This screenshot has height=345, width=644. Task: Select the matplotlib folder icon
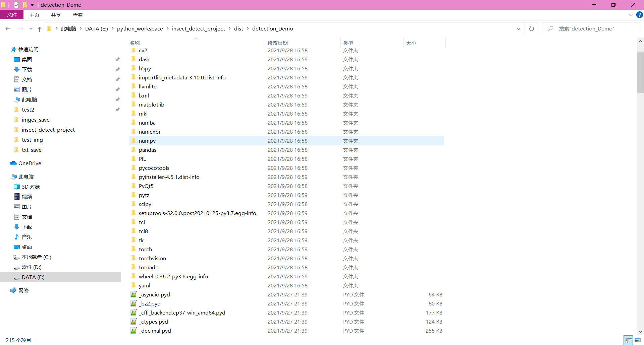tap(133, 105)
